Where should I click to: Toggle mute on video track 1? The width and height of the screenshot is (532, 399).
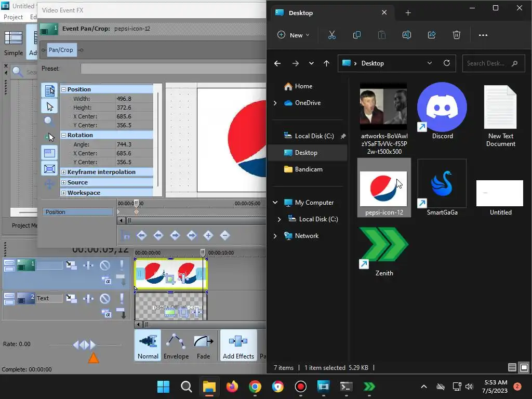(x=105, y=265)
